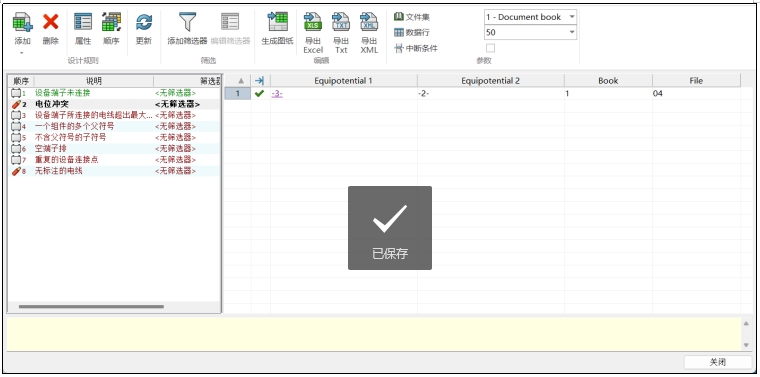Click the 顺序 column header
This screenshot has height=377, width=760.
pyautogui.click(x=21, y=81)
